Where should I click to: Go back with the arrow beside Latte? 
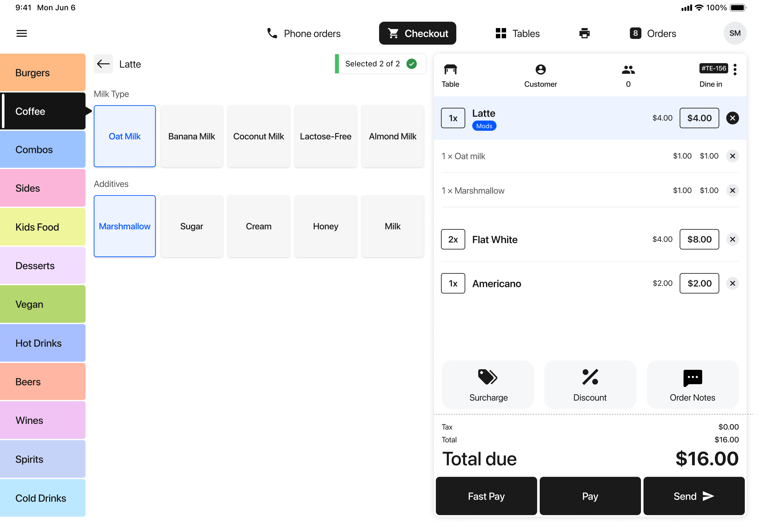103,64
